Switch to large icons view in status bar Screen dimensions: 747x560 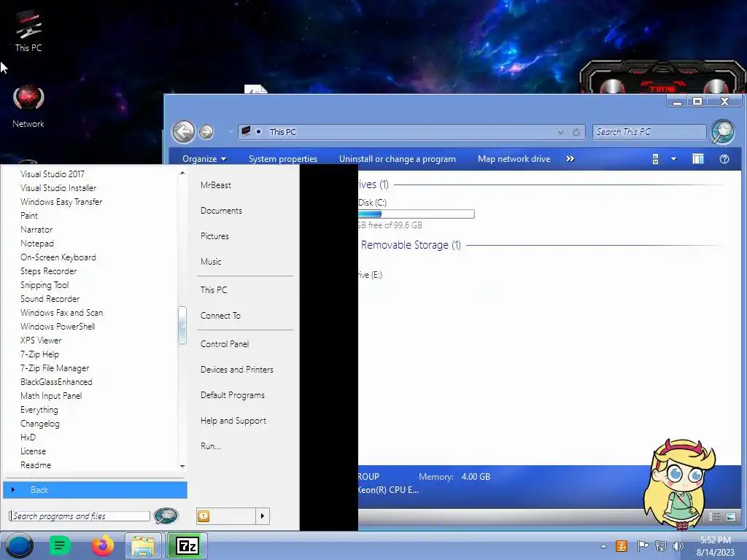(x=731, y=517)
